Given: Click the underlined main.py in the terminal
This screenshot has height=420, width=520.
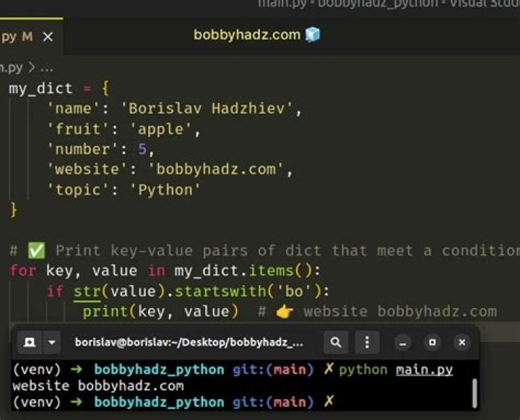Looking at the screenshot, I should tap(424, 369).
